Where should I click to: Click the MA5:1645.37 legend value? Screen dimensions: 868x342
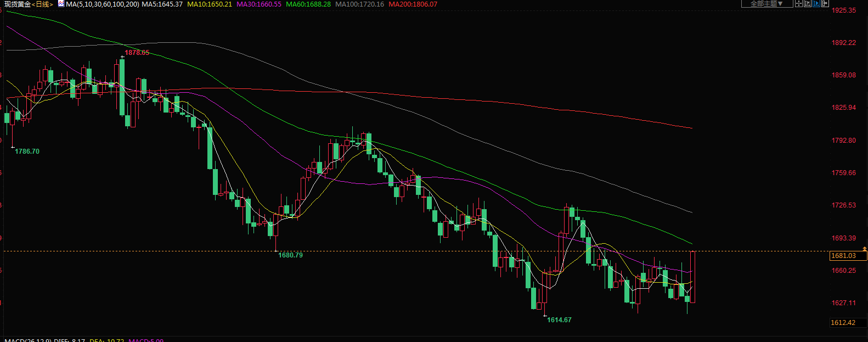point(162,4)
